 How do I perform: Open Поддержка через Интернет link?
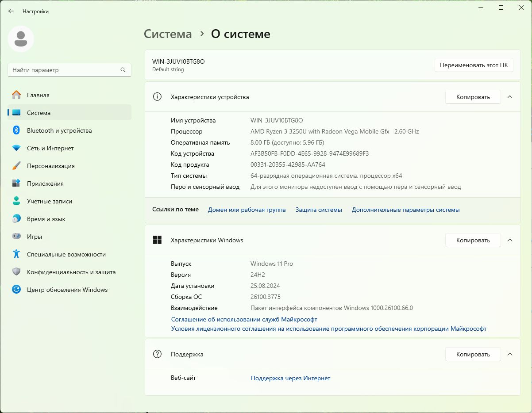click(290, 378)
